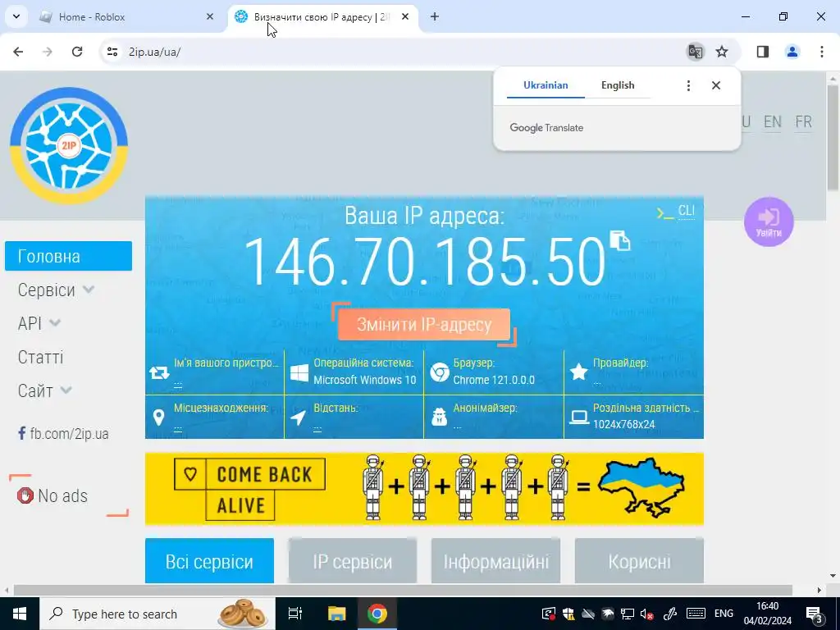Open the Головна sidebar menu item
The height and width of the screenshot is (630, 840).
tap(69, 256)
